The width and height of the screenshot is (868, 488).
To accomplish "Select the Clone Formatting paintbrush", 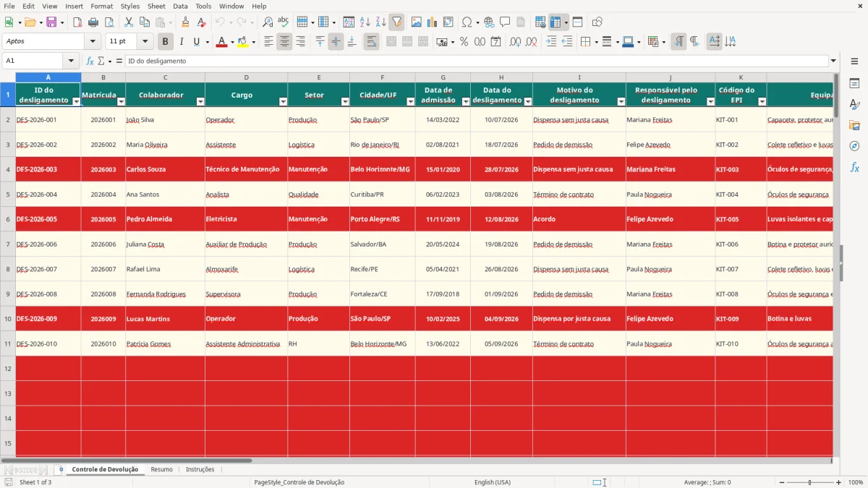I will 185,22.
